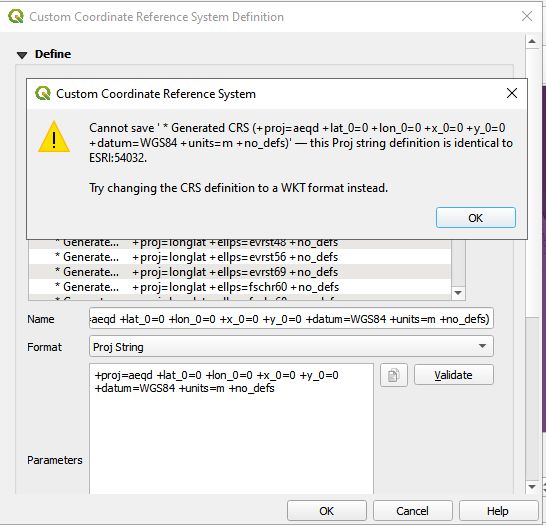Open the Format Proj String dropdown
Viewport: 546px width, 526px height.
click(291, 346)
